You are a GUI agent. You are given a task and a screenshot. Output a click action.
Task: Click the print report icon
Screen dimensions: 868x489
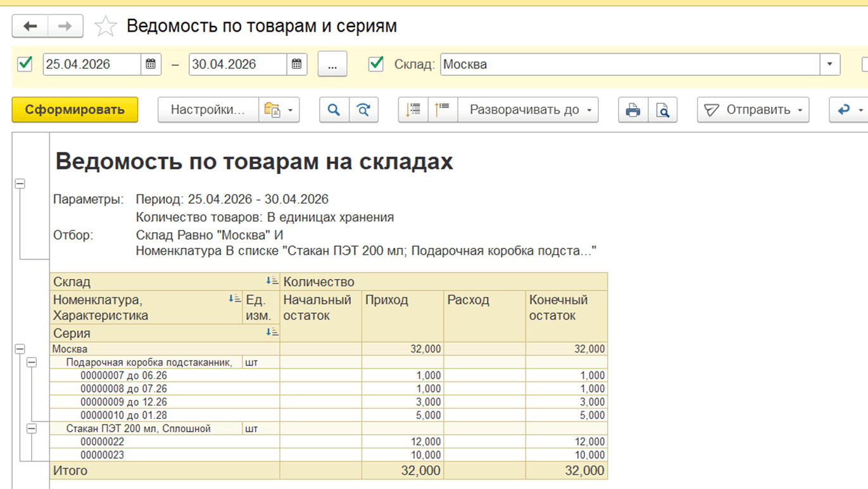pos(632,110)
